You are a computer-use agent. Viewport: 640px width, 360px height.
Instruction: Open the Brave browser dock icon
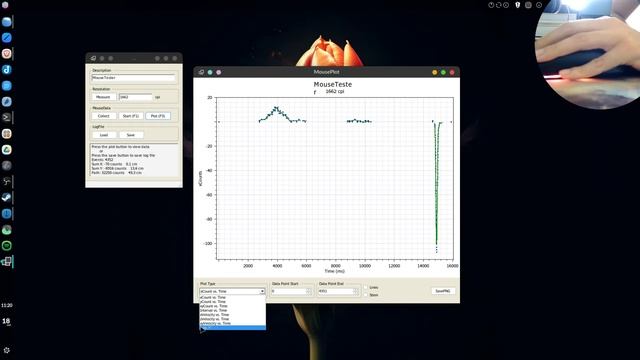pos(7,53)
